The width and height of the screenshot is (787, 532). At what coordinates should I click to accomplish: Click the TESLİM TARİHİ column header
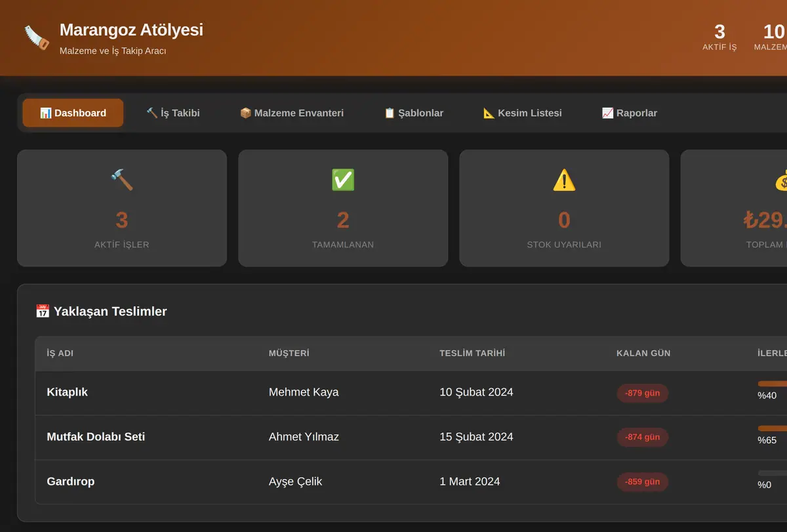click(472, 353)
